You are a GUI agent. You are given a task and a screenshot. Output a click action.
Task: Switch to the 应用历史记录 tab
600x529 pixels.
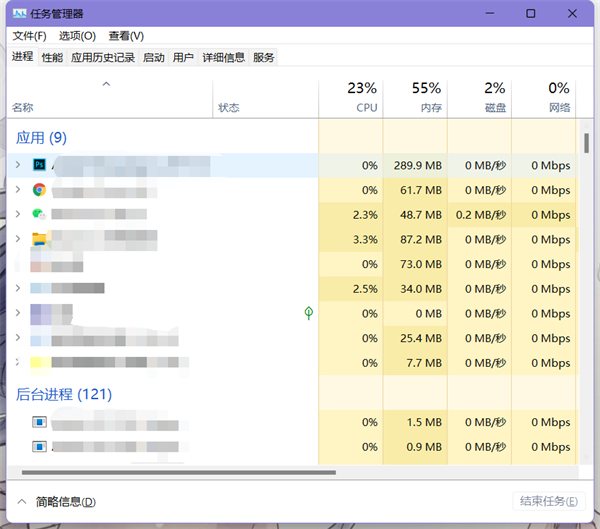pos(103,57)
